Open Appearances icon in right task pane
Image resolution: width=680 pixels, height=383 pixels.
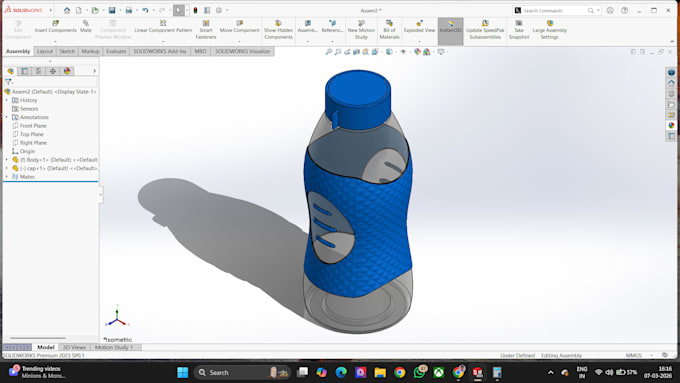coord(671,125)
